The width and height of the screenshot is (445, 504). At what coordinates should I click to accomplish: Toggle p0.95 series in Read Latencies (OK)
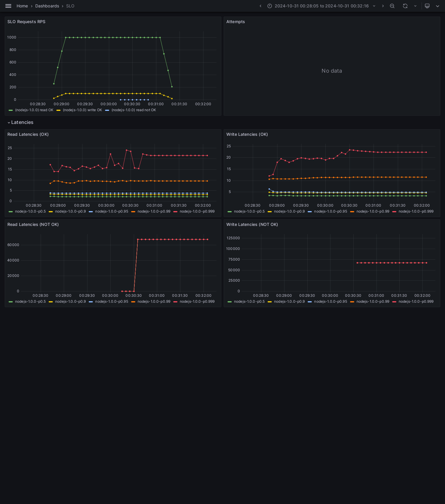pyautogui.click(x=112, y=211)
